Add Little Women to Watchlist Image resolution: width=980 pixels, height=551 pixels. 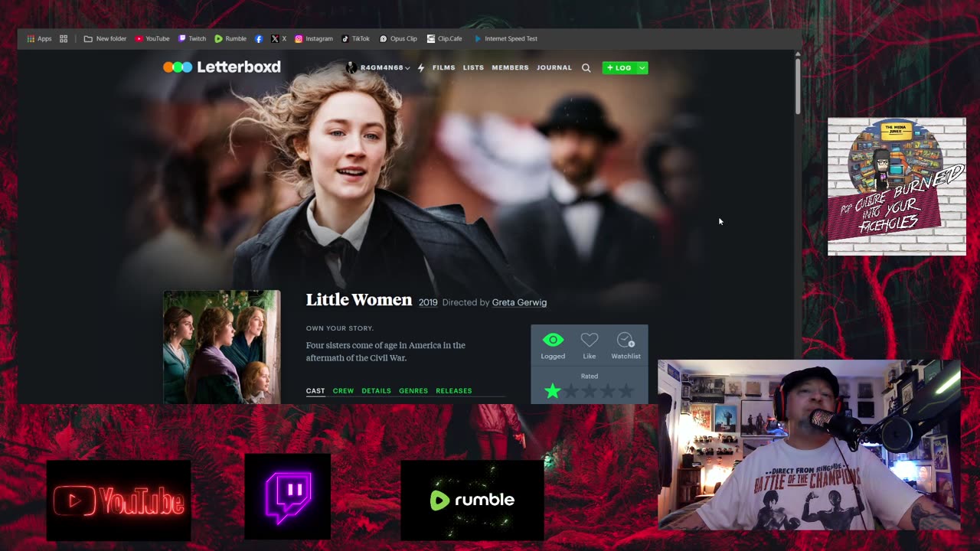(626, 339)
